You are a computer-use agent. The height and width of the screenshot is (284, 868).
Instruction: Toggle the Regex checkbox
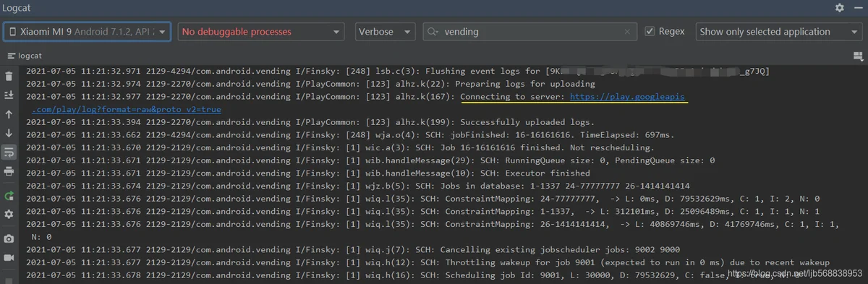[650, 32]
